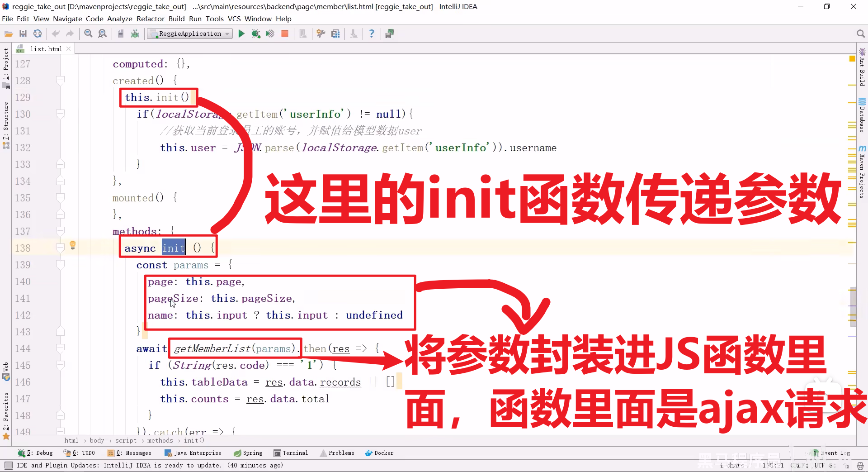Open the ReggieApplication run configuration dropdown
Image resolution: width=868 pixels, height=472 pixels.
(x=190, y=34)
